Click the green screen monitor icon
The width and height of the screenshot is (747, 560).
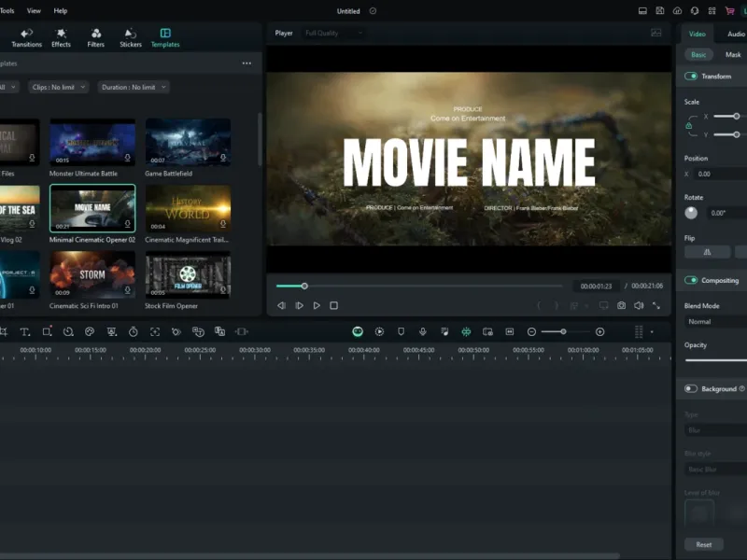coord(112,332)
